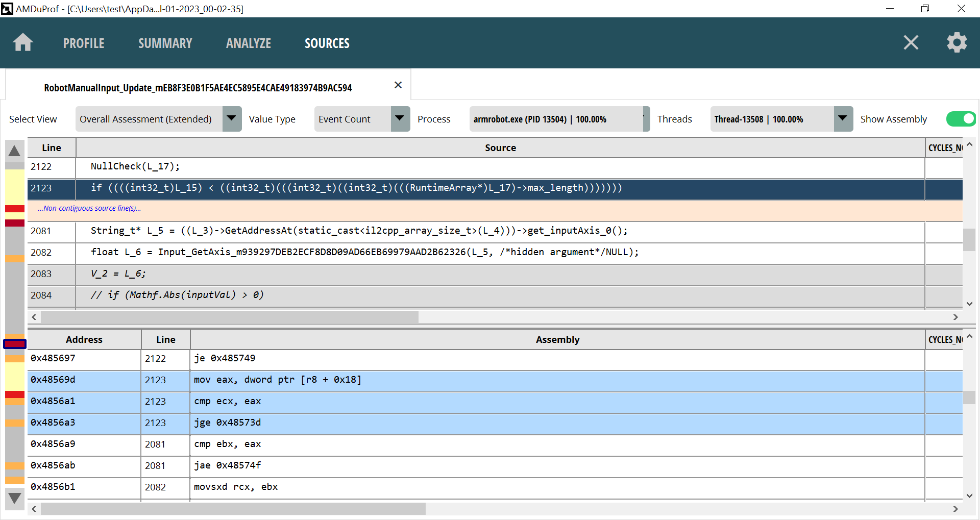Expand the Select View dropdown arrow

pyautogui.click(x=232, y=119)
